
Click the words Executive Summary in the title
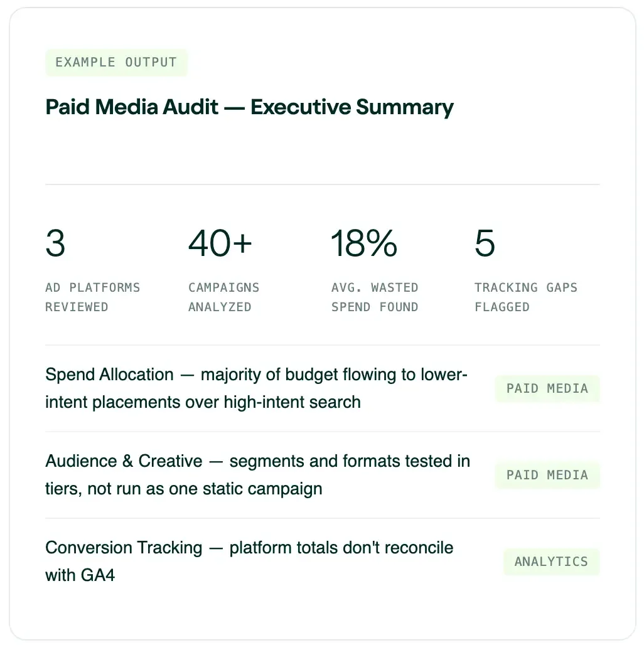[352, 107]
